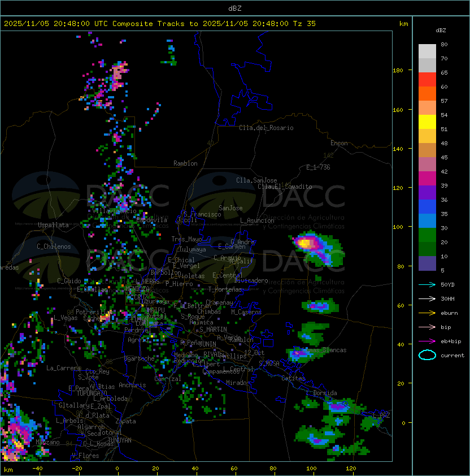Click the '30HM' legend label

pos(447,299)
